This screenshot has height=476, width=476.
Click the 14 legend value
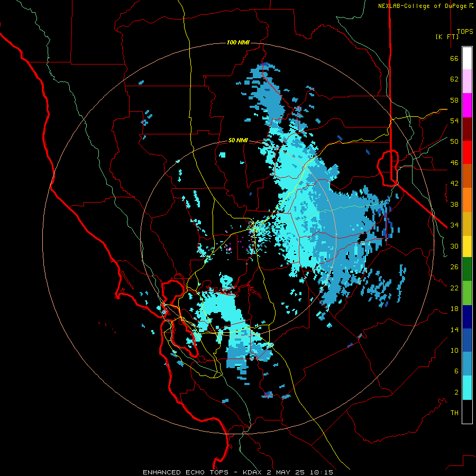click(454, 329)
